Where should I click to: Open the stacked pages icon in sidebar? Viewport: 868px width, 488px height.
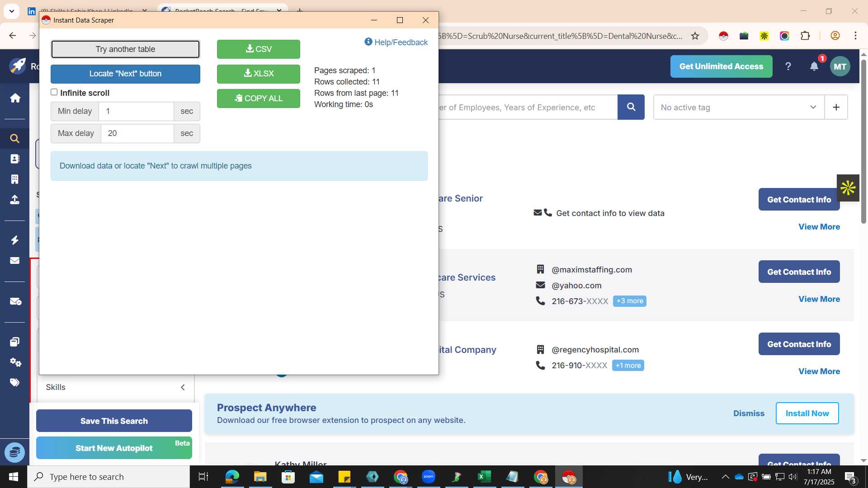pos(15,342)
